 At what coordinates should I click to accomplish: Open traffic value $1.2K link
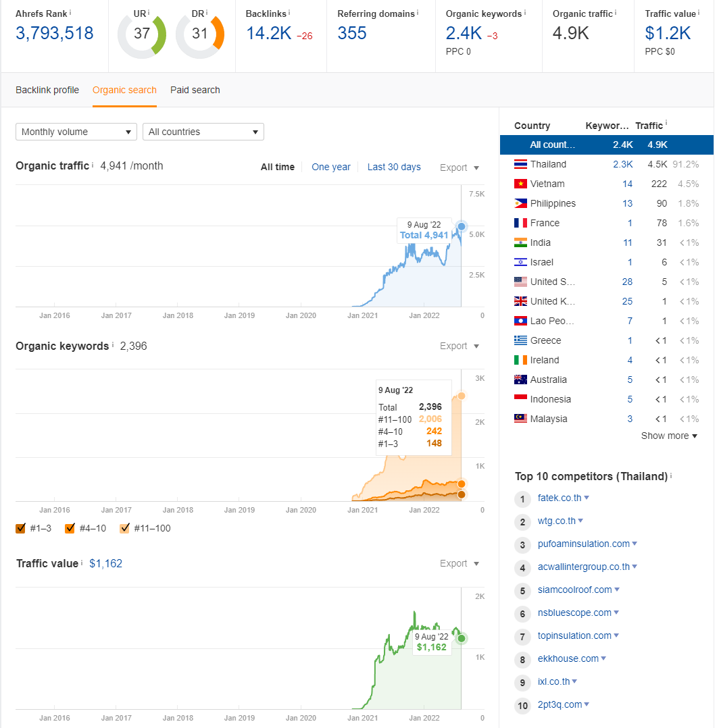coord(668,34)
